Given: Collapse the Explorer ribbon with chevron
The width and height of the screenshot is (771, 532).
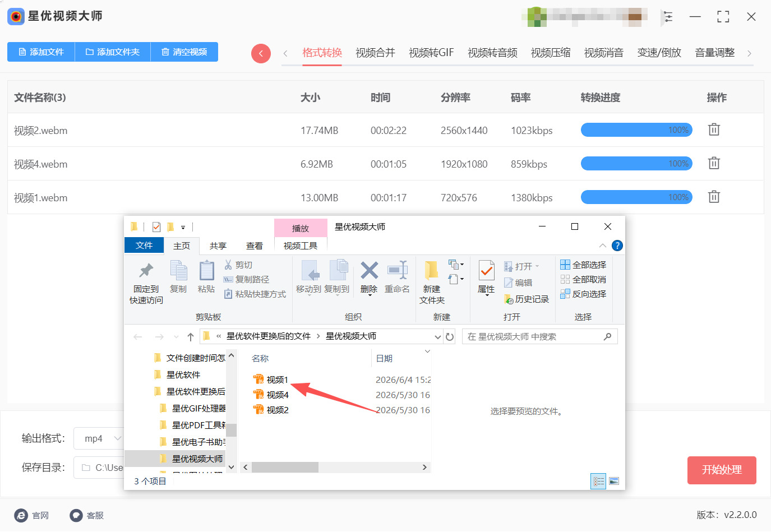Looking at the screenshot, I should pyautogui.click(x=602, y=246).
